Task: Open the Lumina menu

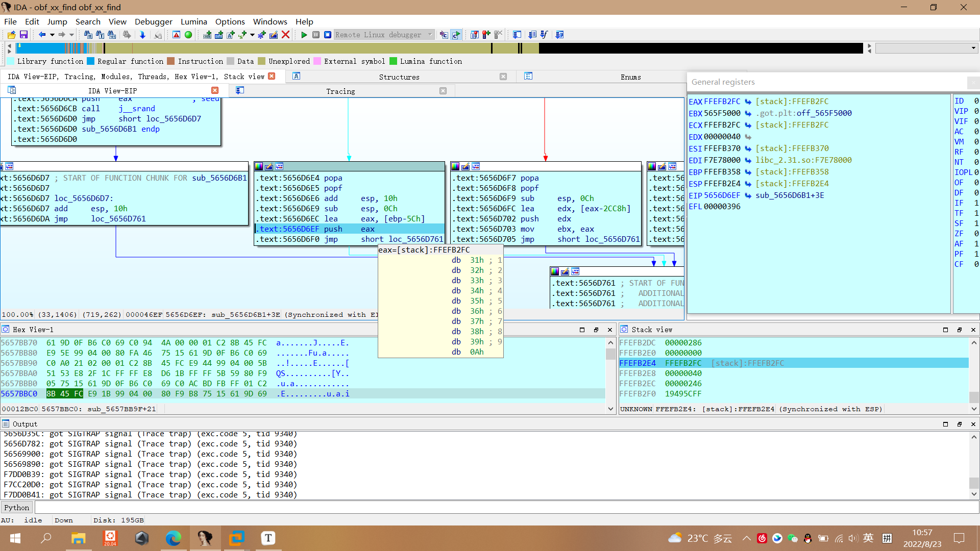Action: coord(194,21)
